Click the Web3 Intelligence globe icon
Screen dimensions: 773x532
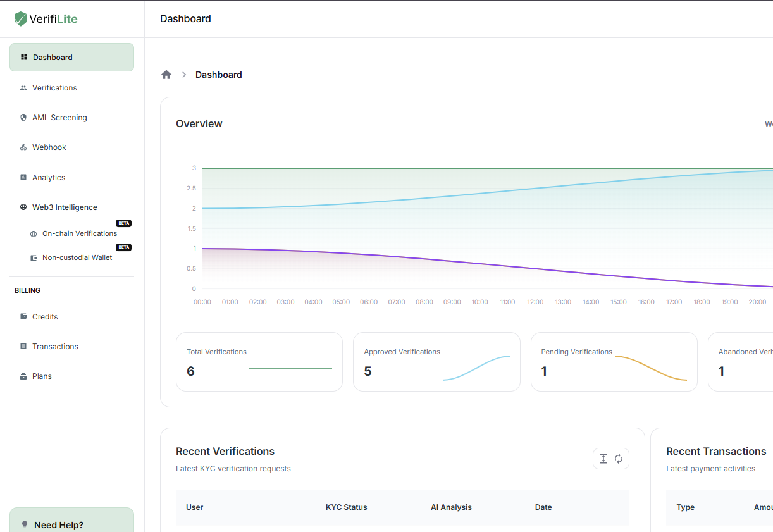[23, 207]
